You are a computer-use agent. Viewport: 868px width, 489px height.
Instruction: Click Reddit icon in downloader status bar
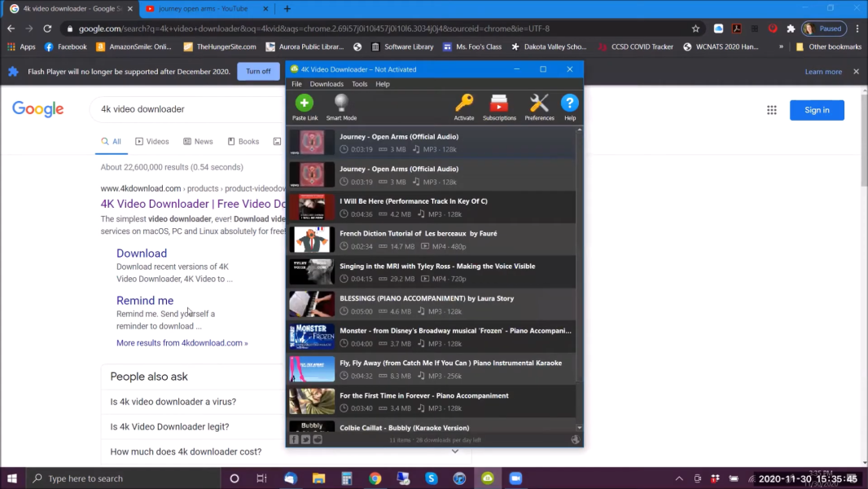tap(318, 440)
